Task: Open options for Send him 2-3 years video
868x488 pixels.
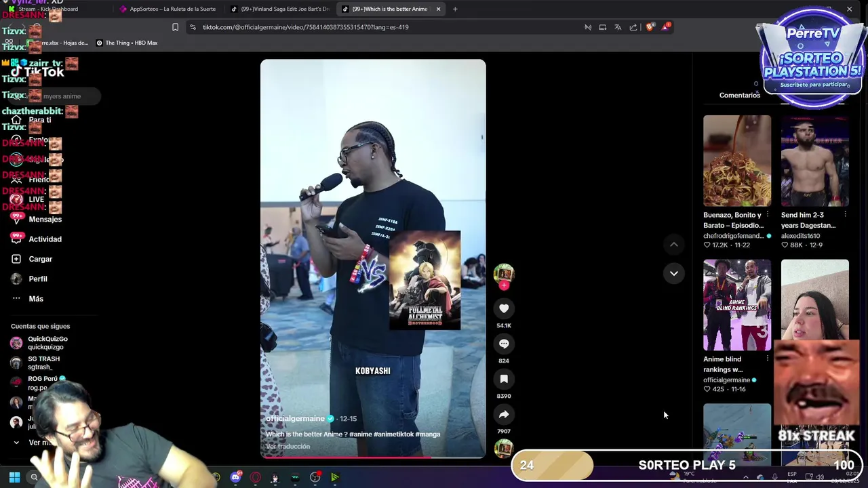Action: point(845,215)
